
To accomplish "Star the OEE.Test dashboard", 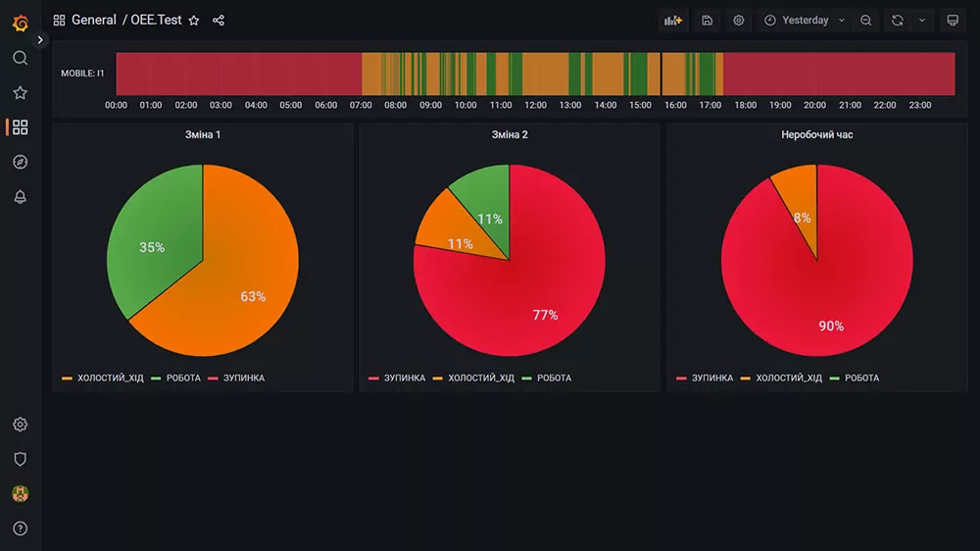I will click(x=194, y=20).
